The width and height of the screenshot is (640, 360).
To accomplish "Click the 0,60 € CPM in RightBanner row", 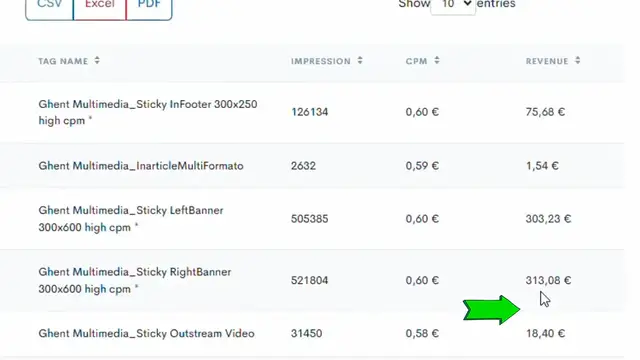I will click(422, 280).
